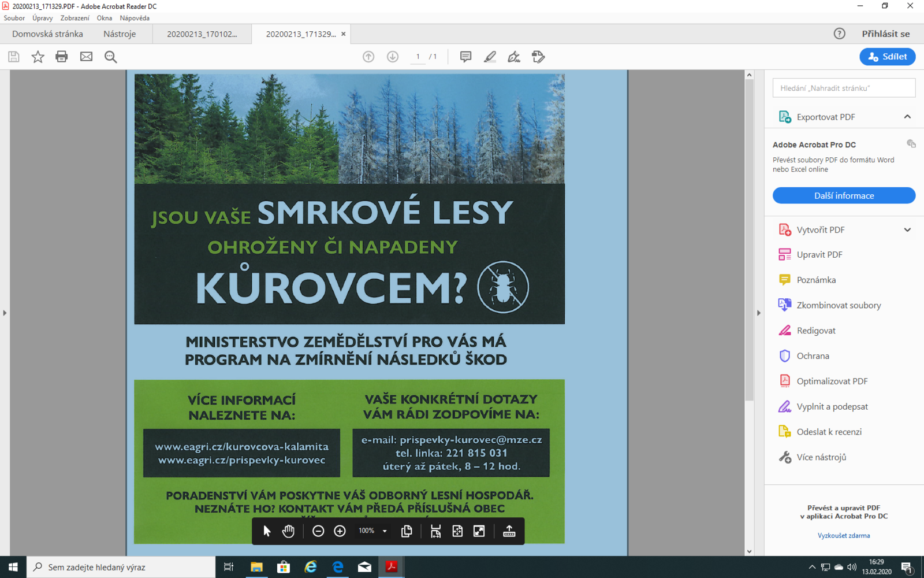This screenshot has width=924, height=578.
Task: Open the Zobrazení menu
Action: [74, 18]
